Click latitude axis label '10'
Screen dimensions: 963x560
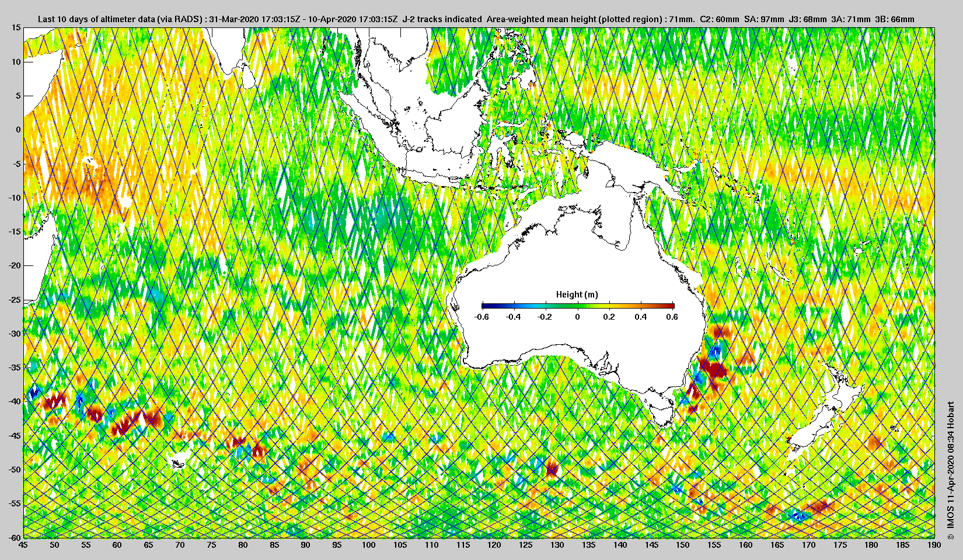pyautogui.click(x=16, y=62)
